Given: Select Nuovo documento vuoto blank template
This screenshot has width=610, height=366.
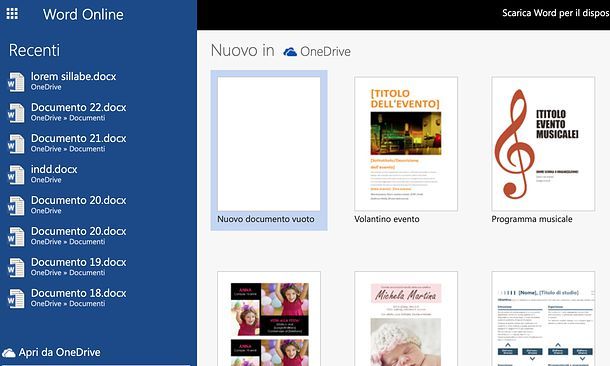Looking at the screenshot, I should [269, 144].
